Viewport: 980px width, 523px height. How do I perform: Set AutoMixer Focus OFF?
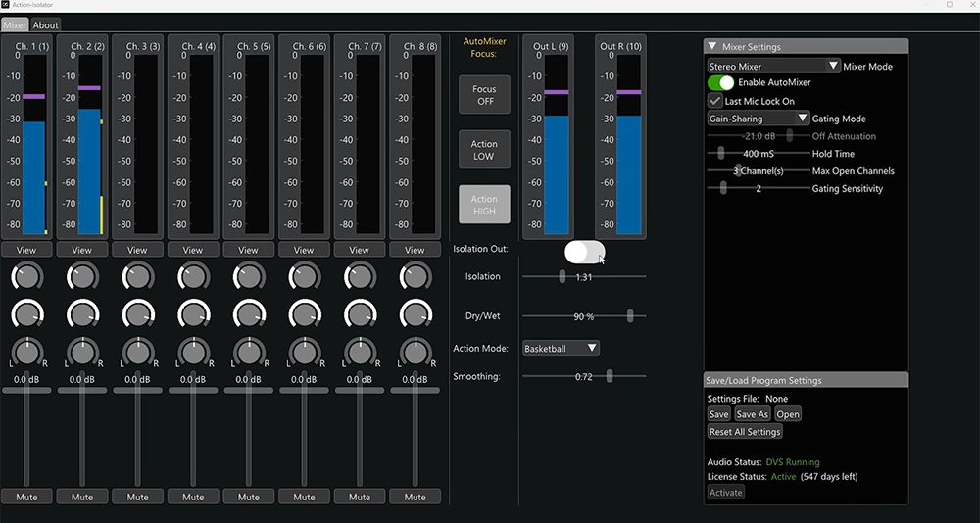coord(484,95)
